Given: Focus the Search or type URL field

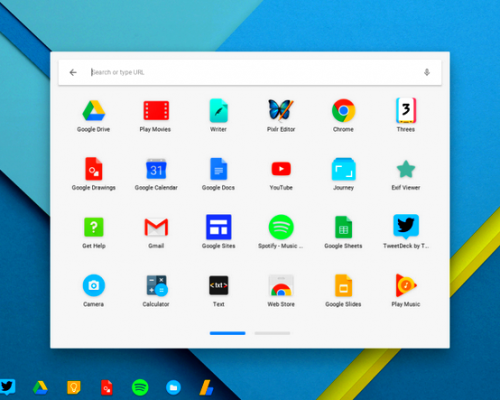Looking at the screenshot, I should (x=250, y=72).
